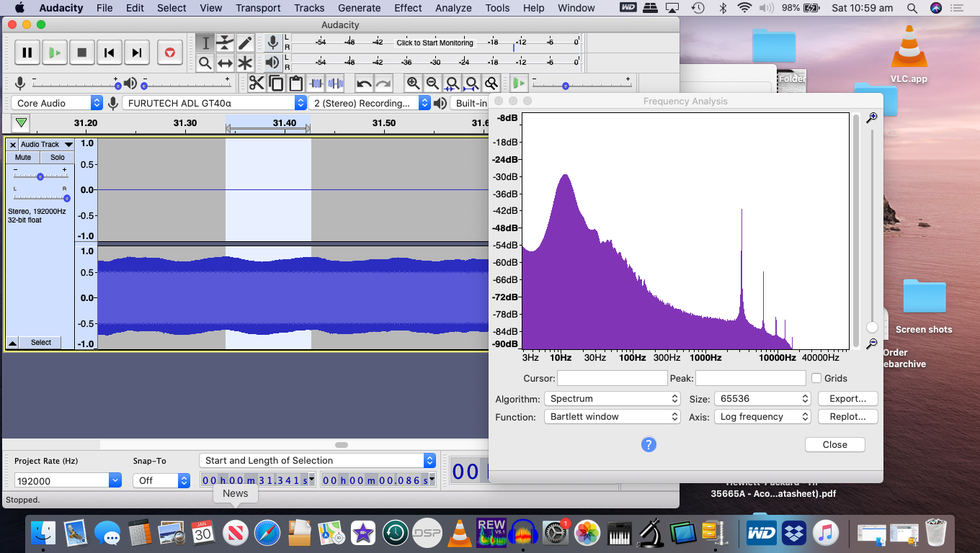The image size is (980, 553).
Task: Click the track Select button
Action: tap(41, 342)
